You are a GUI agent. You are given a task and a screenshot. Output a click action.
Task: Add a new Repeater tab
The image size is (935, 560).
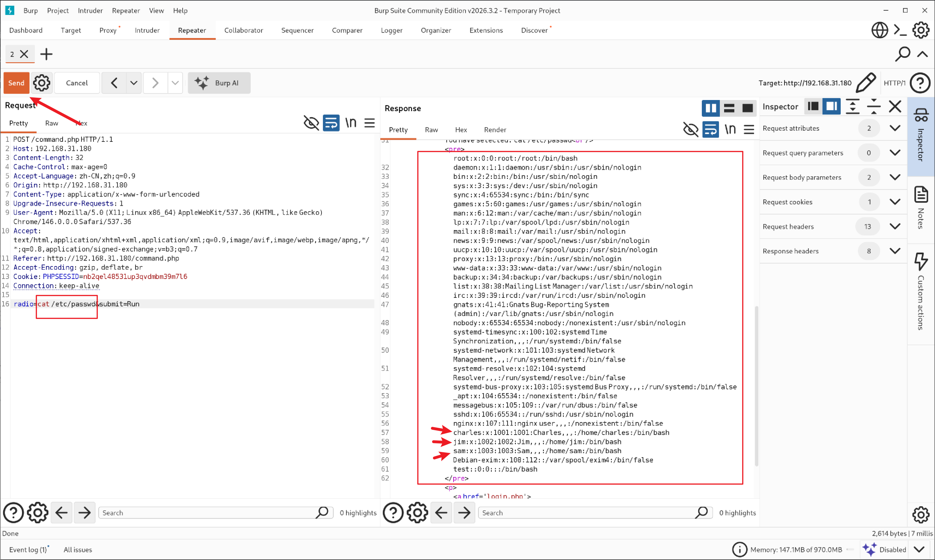coord(46,54)
